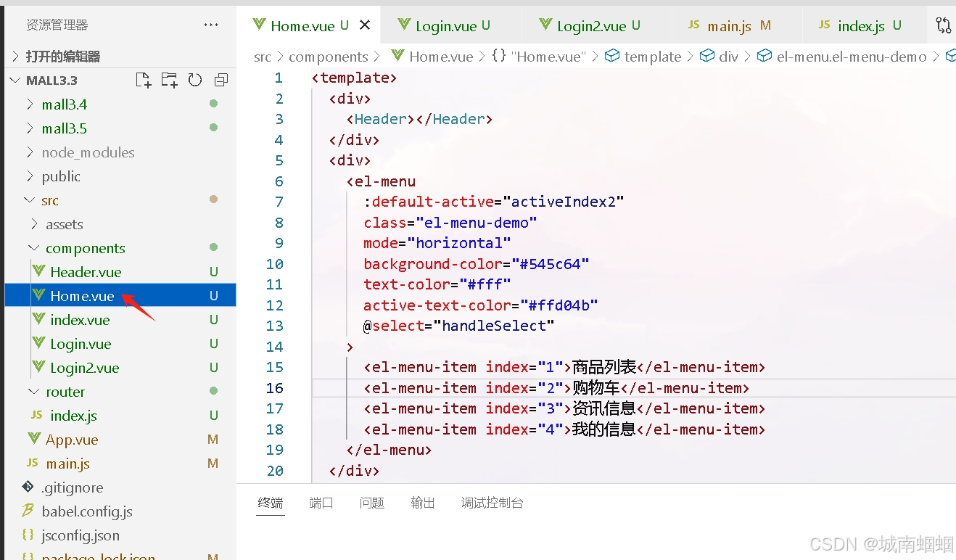Click Vue icon in breadcrumb Home.vue

click(397, 56)
